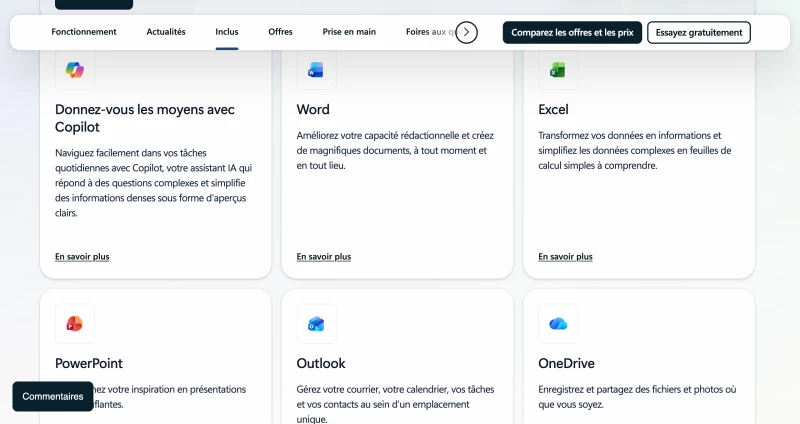Click OneDrive description 'Enregistrez et partagez'
Screen dimensions: 800x424
click(637, 397)
